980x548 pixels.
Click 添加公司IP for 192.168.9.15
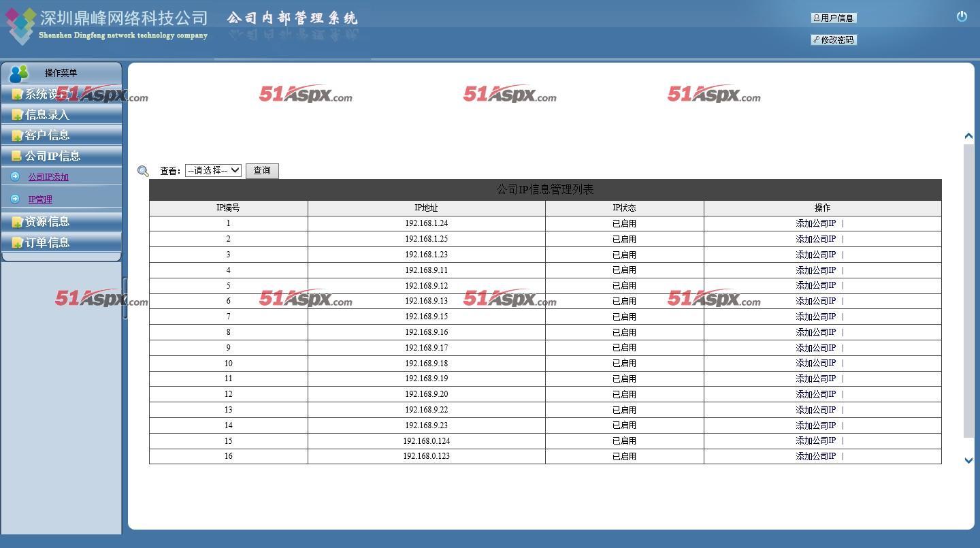pos(816,317)
